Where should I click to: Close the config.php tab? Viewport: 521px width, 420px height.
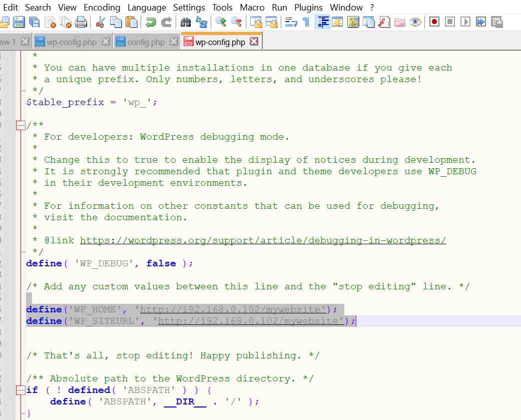[x=174, y=42]
